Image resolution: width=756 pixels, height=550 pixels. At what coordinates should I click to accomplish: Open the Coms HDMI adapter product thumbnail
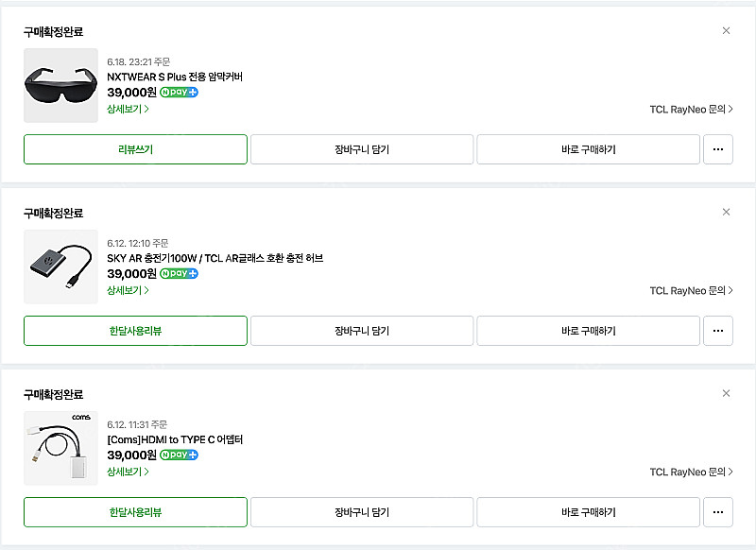60,448
